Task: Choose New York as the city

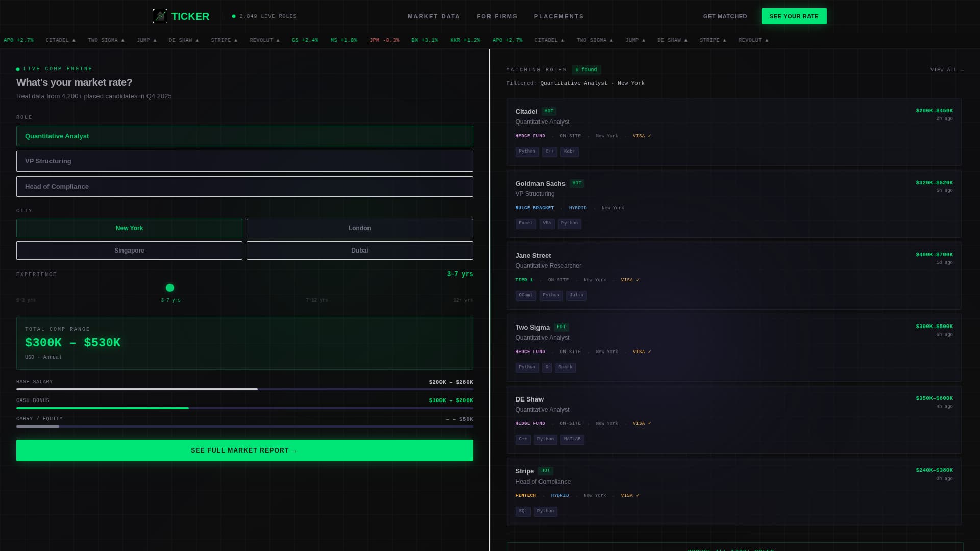Action: tap(129, 228)
